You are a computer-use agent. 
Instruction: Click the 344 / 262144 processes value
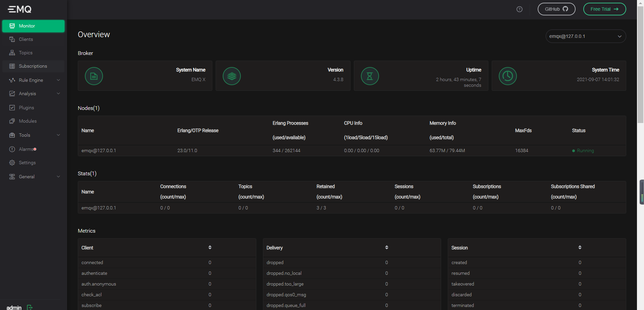(286, 150)
